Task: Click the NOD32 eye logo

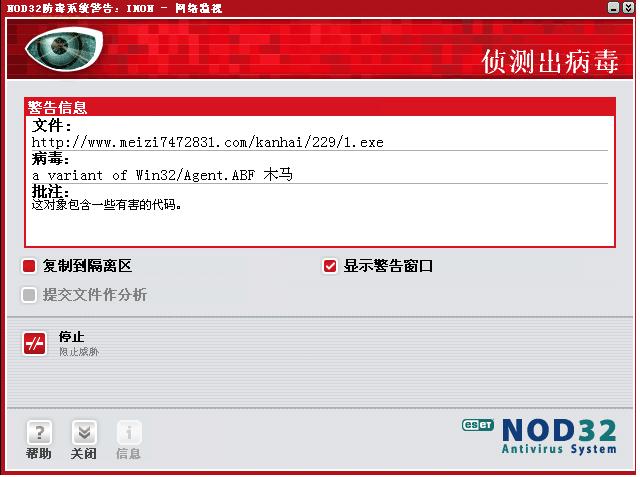Action: pos(64,49)
